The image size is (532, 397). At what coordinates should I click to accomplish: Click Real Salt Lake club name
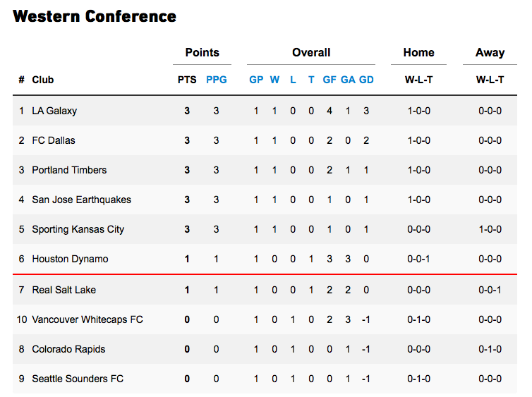(x=64, y=290)
